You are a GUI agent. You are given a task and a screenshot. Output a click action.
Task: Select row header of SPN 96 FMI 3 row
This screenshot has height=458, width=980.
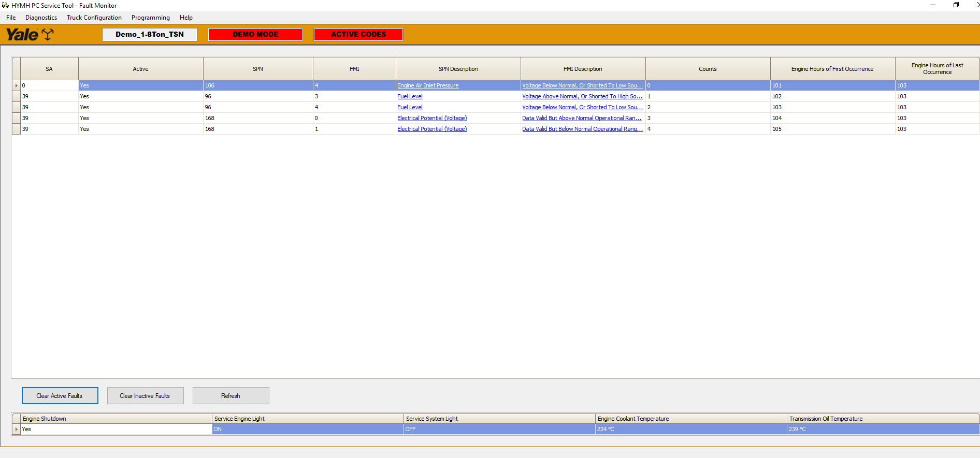pos(16,96)
